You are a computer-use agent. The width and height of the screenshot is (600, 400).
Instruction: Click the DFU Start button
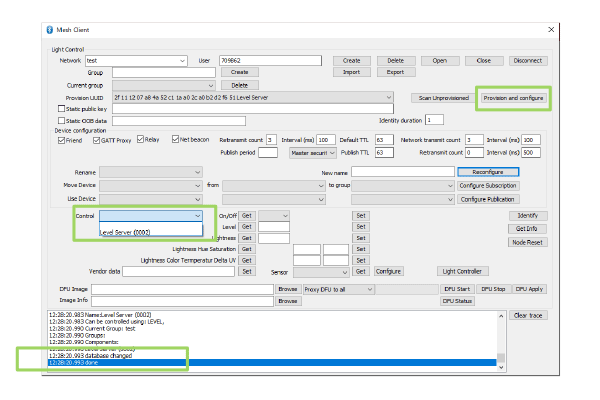coord(457,289)
